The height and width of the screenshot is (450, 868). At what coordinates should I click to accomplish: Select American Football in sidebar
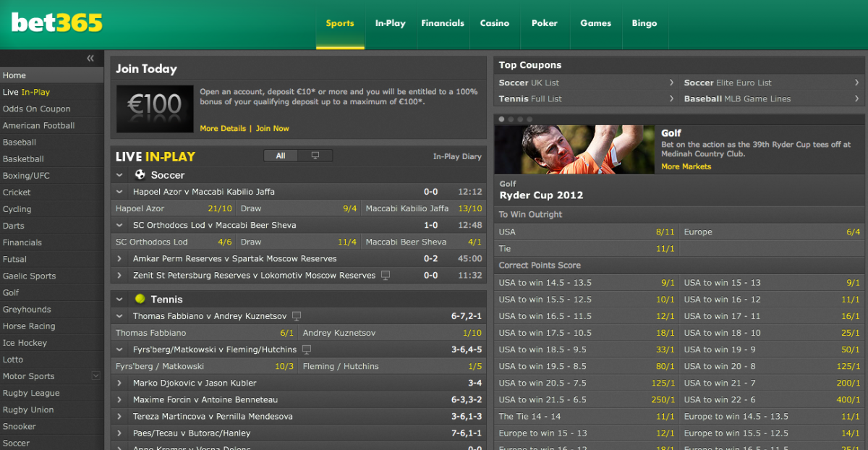[x=52, y=125]
